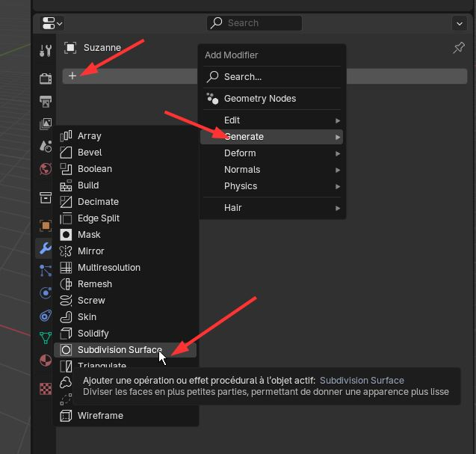Expand the Physics submenu
The image size is (476, 454).
pos(272,186)
